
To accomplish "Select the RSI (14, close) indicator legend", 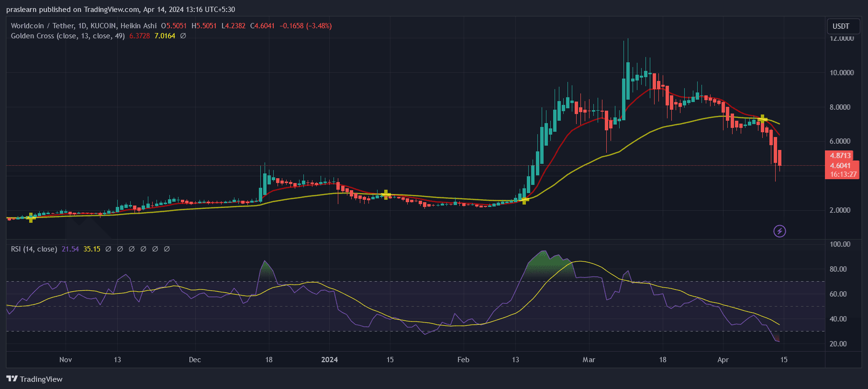I will click(x=34, y=249).
